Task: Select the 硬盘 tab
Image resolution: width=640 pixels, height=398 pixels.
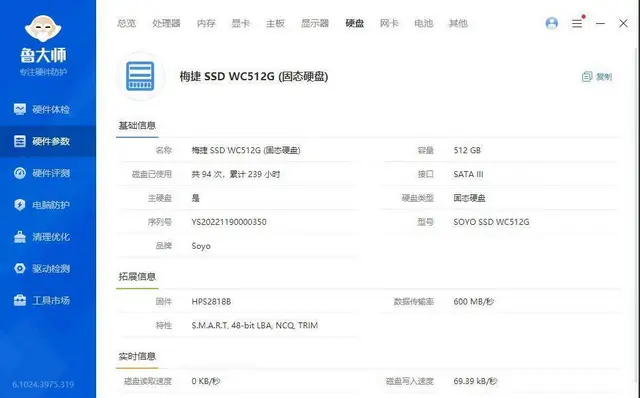Action: click(x=354, y=23)
